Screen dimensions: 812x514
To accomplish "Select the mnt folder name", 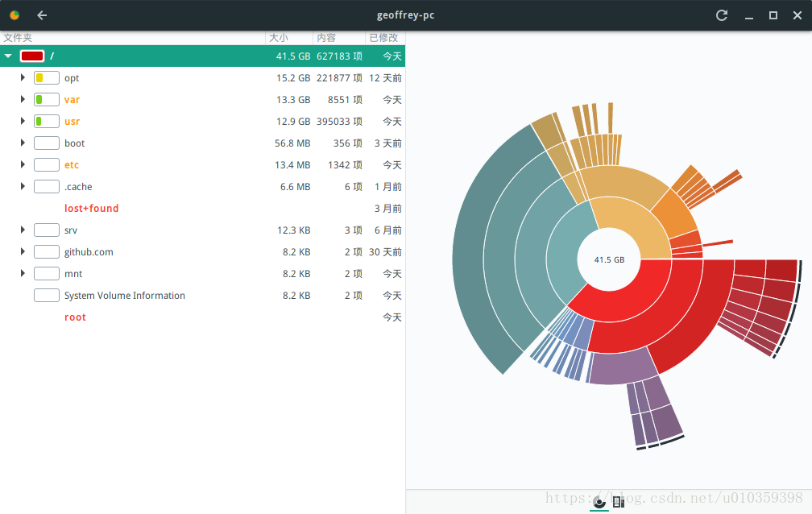I will coord(73,274).
